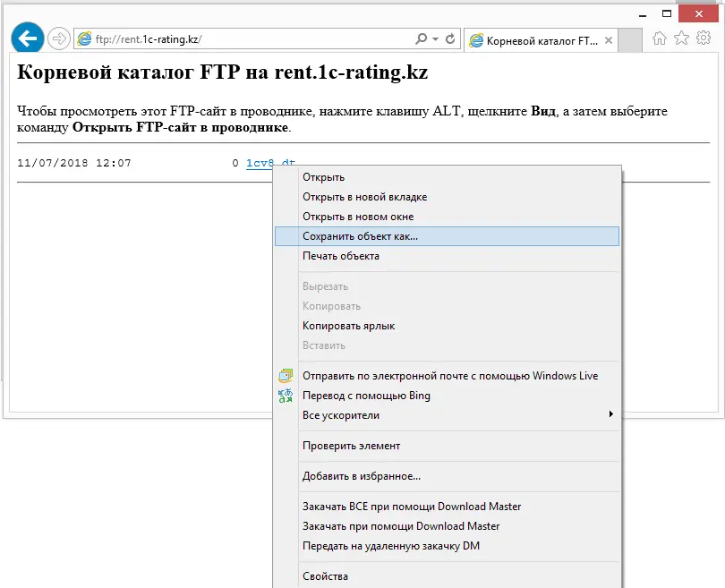725x588 pixels.
Task: Select the Корневой каталог FT... tab
Action: 541,40
